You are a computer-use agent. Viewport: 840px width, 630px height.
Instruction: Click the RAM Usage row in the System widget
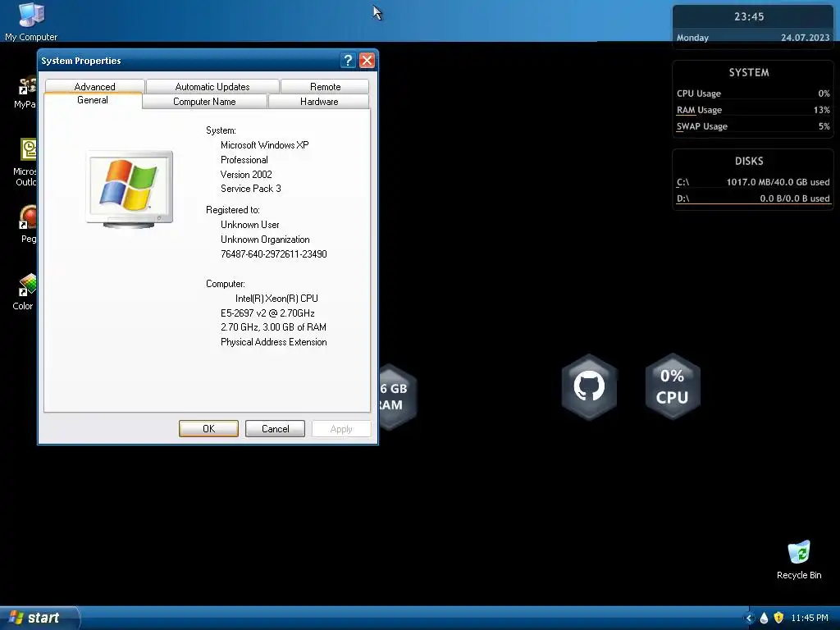click(753, 110)
